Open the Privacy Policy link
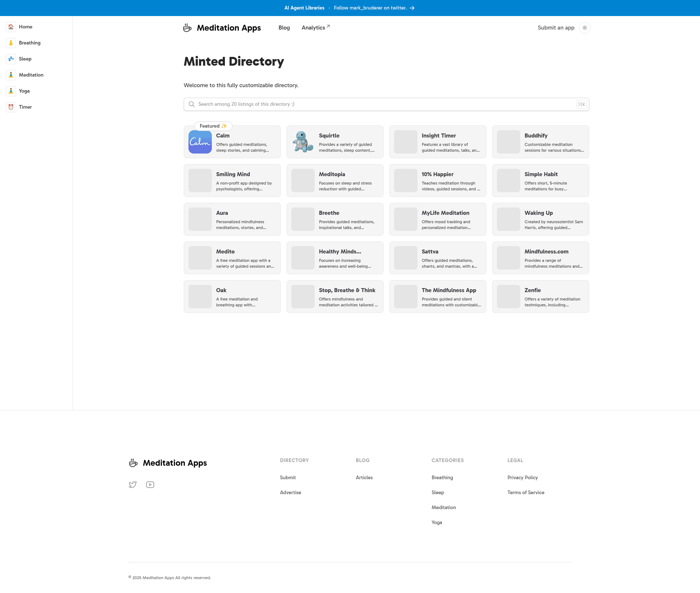This screenshot has width=700, height=593. [522, 477]
